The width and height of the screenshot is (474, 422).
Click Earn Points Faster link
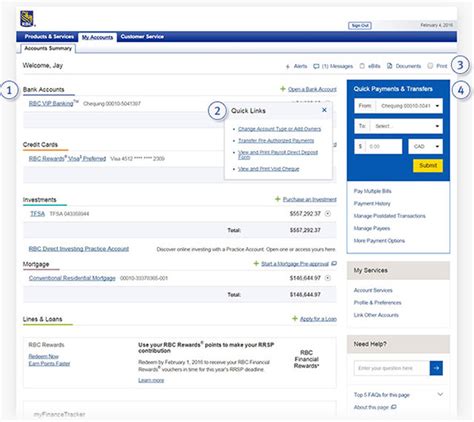point(49,363)
